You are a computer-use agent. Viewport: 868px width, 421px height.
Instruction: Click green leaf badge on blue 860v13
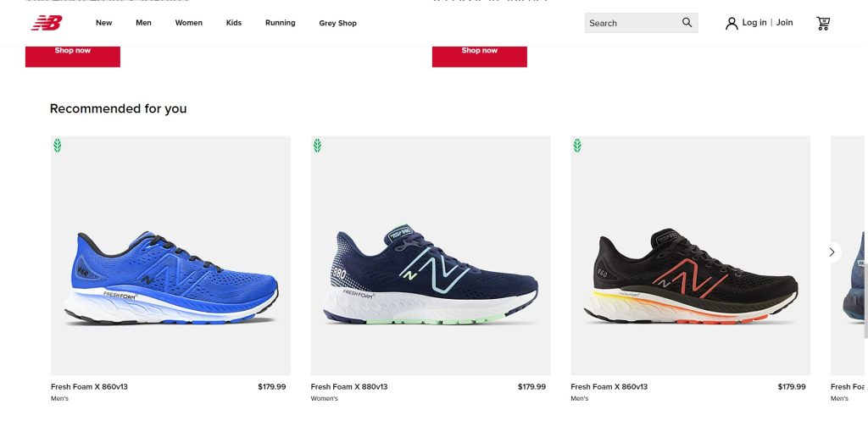58,146
